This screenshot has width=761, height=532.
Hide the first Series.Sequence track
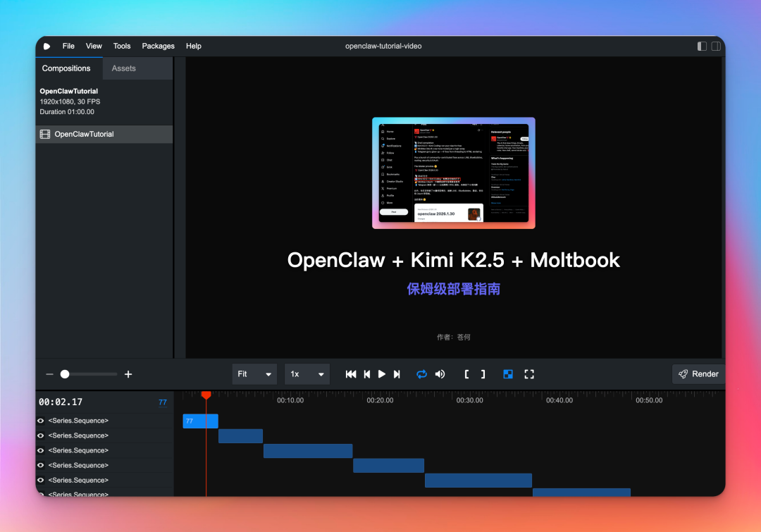pyautogui.click(x=41, y=421)
